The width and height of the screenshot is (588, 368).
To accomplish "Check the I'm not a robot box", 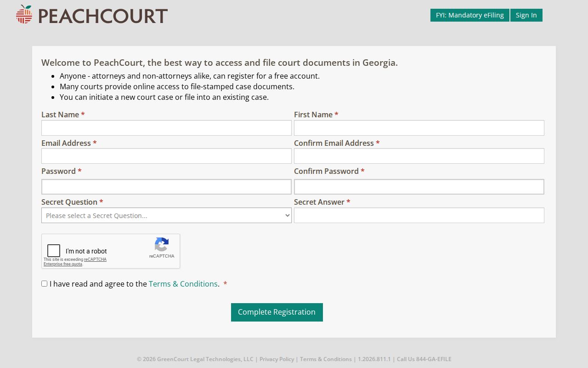I will [x=54, y=251].
